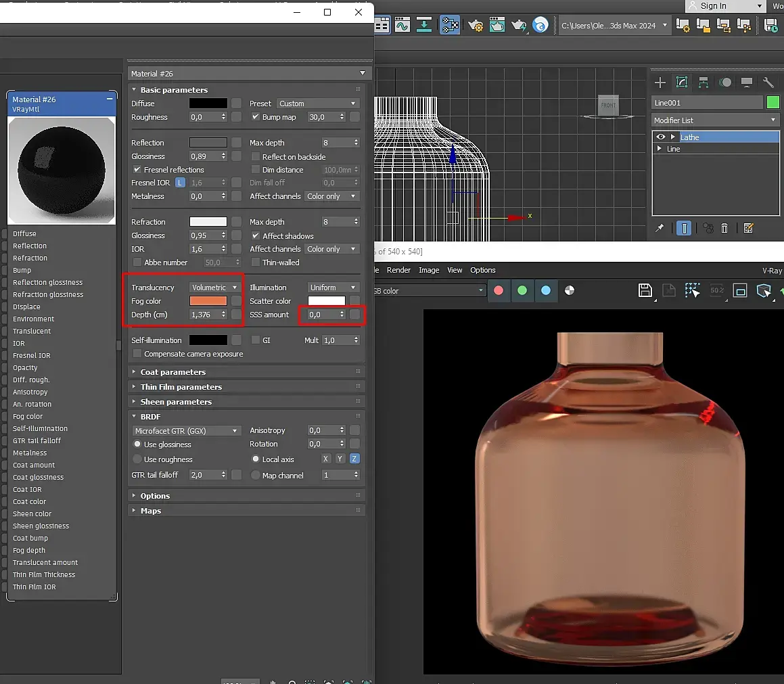
Task: Expand the Coat parameters rollout
Action: click(173, 372)
